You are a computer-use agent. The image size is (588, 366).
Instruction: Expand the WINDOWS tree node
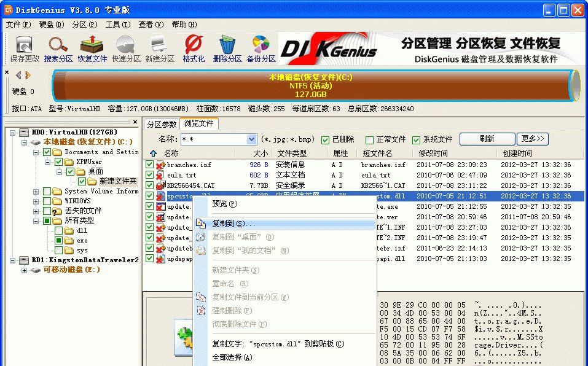coord(36,201)
